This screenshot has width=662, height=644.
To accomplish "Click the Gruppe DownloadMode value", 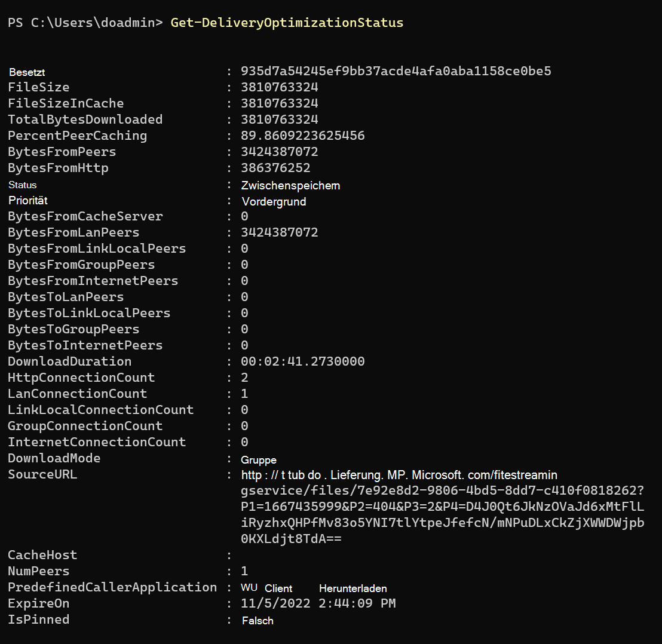I will pos(259,460).
